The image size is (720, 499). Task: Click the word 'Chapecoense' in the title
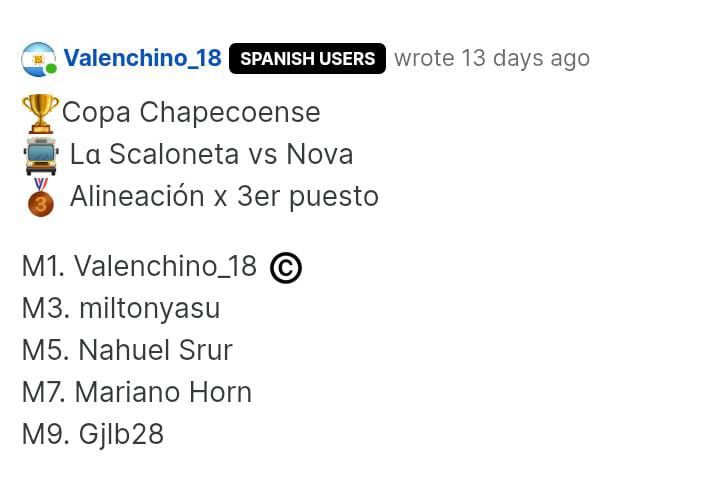230,112
